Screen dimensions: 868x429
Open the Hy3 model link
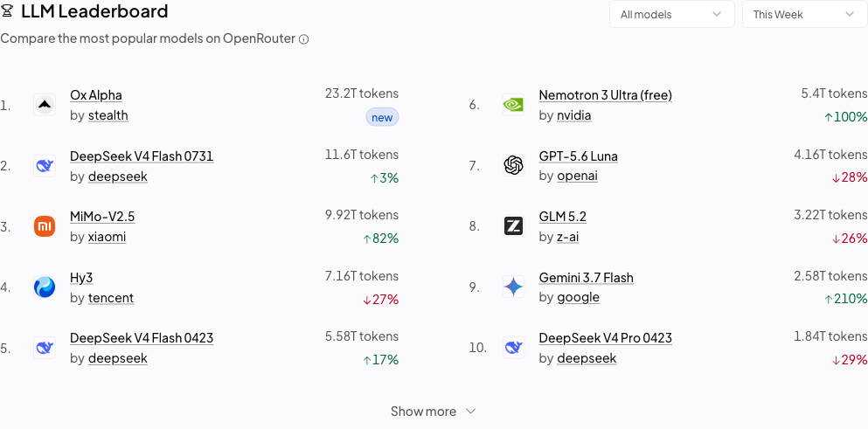pos(81,278)
